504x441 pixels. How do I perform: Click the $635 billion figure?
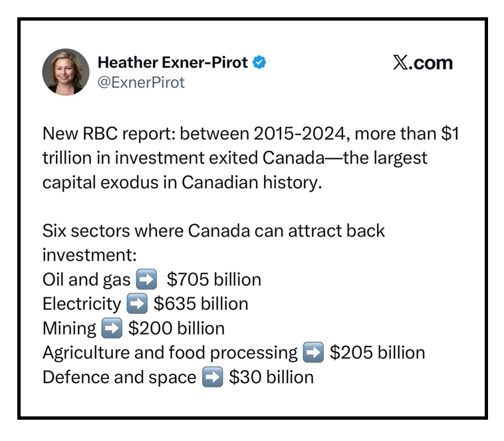point(201,304)
